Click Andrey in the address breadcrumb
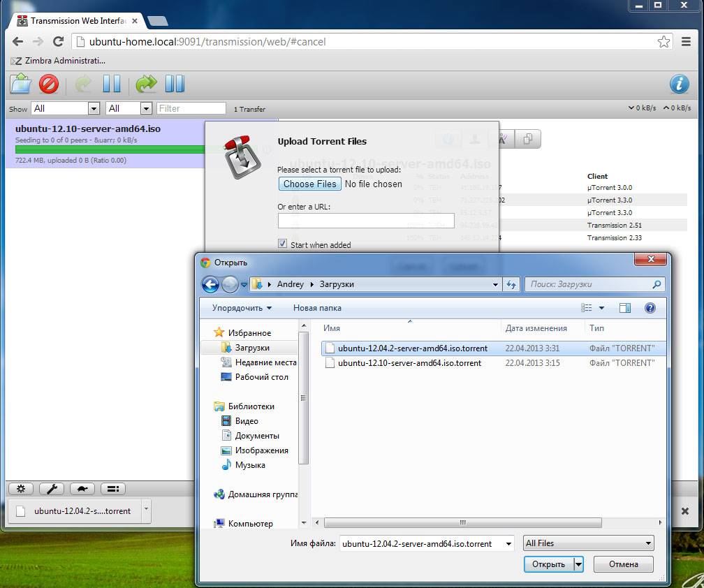 (x=290, y=284)
